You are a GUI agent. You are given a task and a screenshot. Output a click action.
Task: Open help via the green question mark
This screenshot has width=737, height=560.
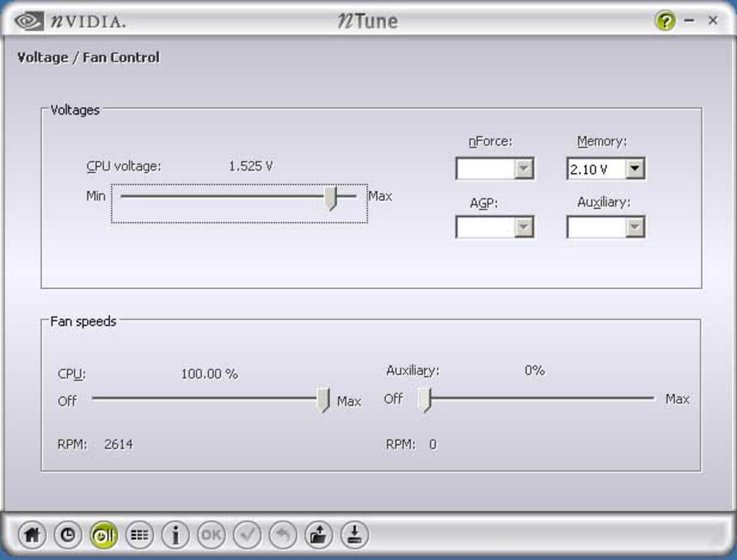pos(665,21)
